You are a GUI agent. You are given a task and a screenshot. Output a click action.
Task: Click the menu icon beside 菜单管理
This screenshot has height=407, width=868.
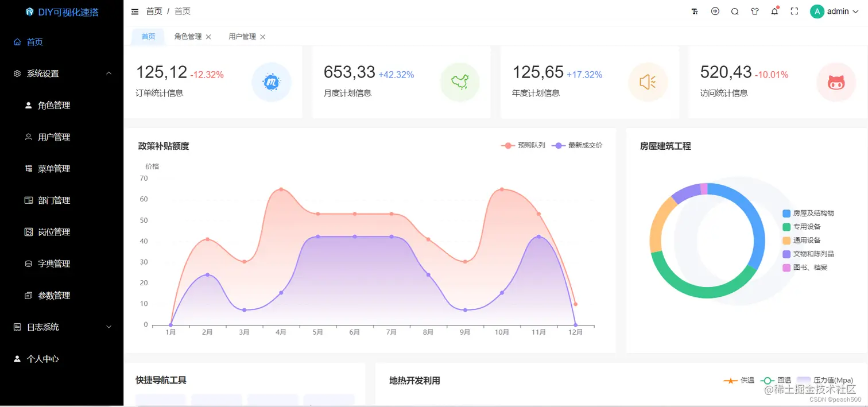[29, 168]
